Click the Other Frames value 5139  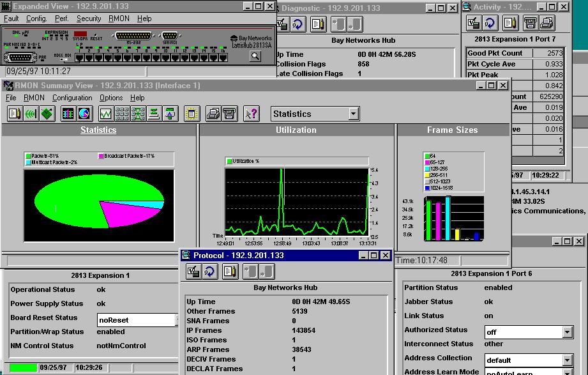(299, 311)
